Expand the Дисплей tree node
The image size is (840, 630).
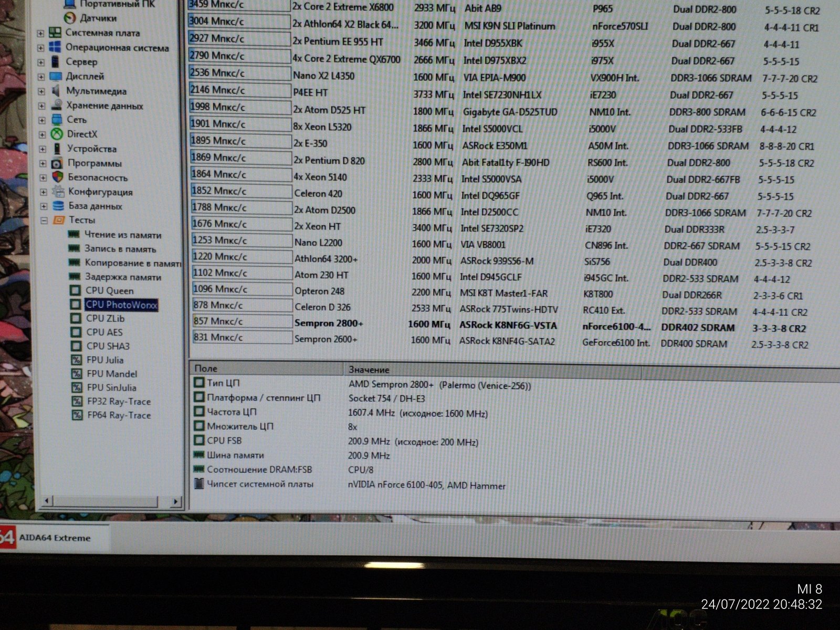click(41, 77)
